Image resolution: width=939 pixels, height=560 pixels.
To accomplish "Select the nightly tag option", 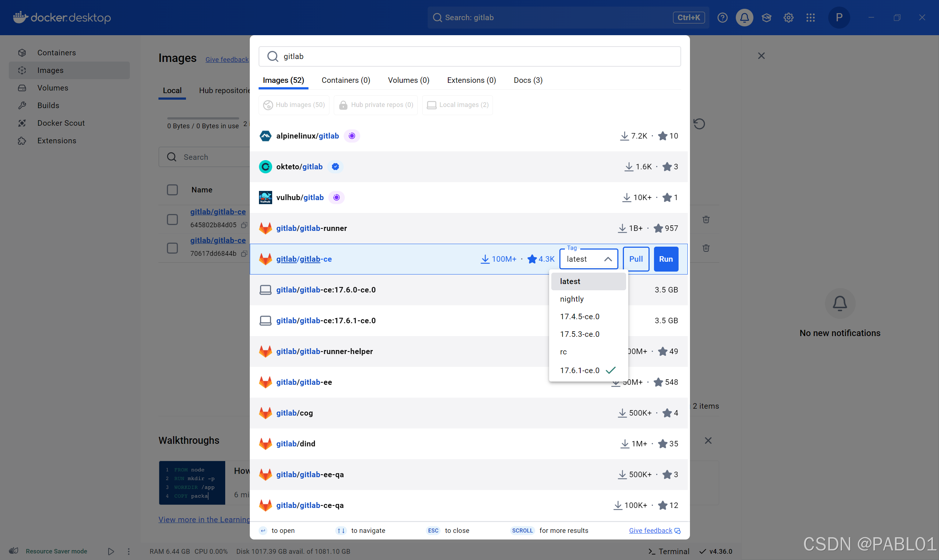I will pos(571,299).
